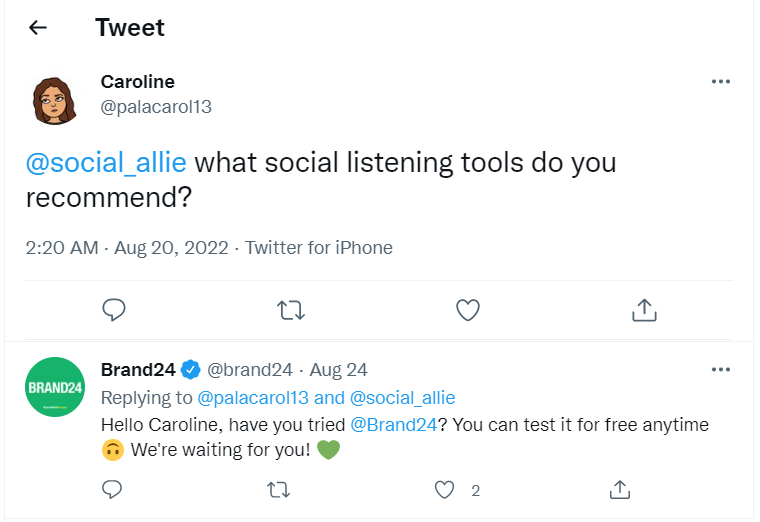The image size is (760, 522).
Task: Open Caroline's profile avatar
Action: (54, 99)
